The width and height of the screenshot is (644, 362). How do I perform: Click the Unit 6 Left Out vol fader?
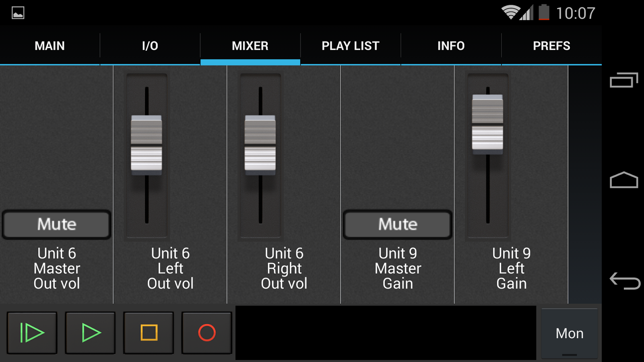[x=147, y=145]
